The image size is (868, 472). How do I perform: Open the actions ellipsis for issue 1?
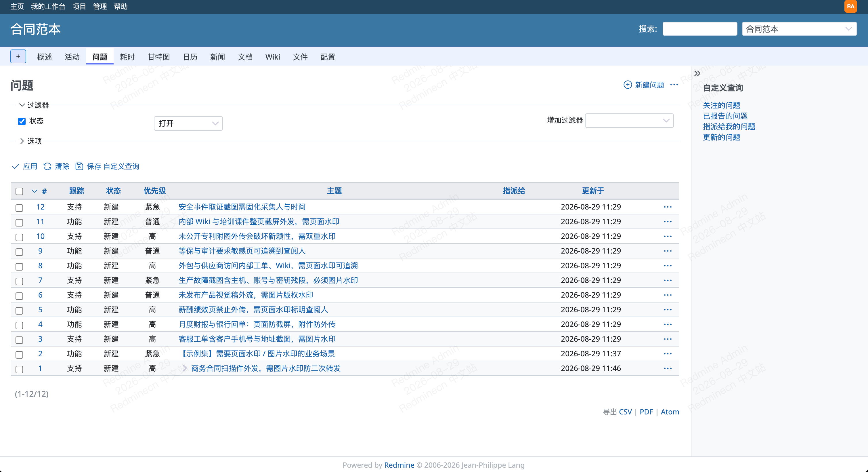tap(668, 368)
